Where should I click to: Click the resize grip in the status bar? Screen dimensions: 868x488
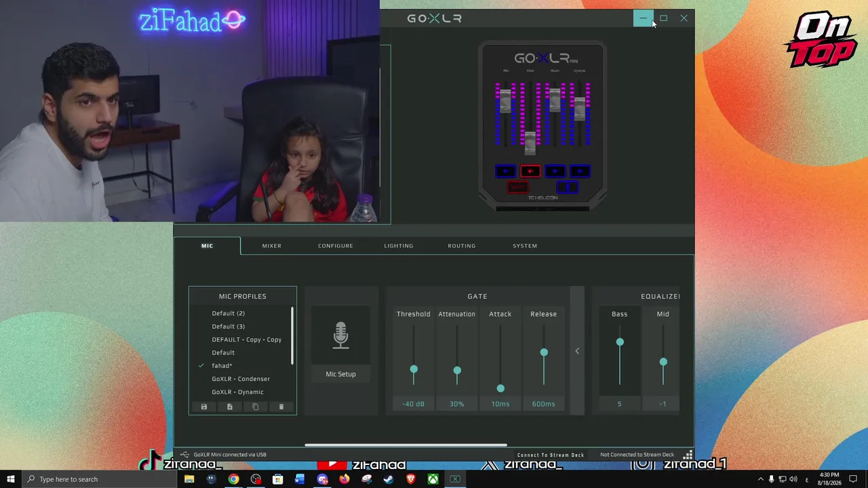688,455
